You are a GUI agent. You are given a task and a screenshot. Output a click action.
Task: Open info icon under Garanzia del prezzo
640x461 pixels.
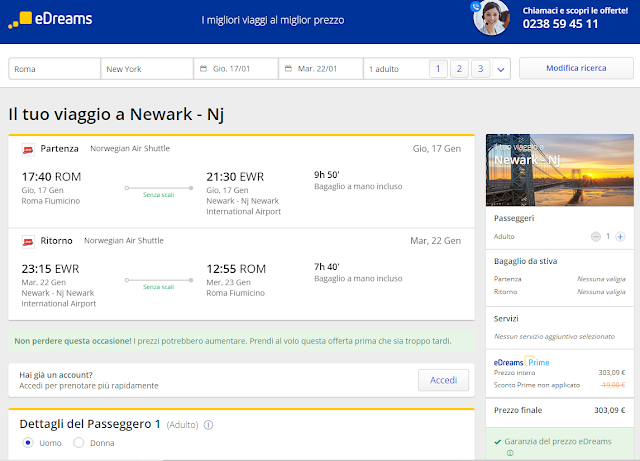click(x=510, y=453)
